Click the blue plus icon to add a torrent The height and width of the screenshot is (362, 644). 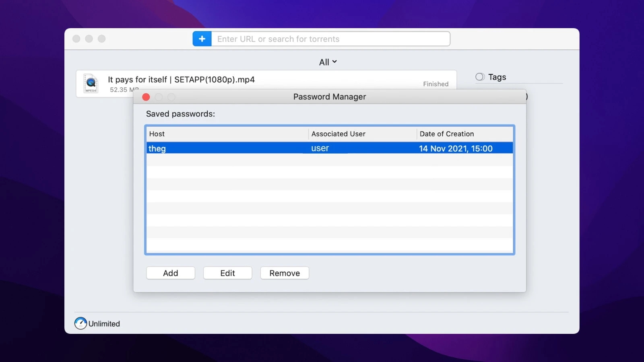coord(202,39)
